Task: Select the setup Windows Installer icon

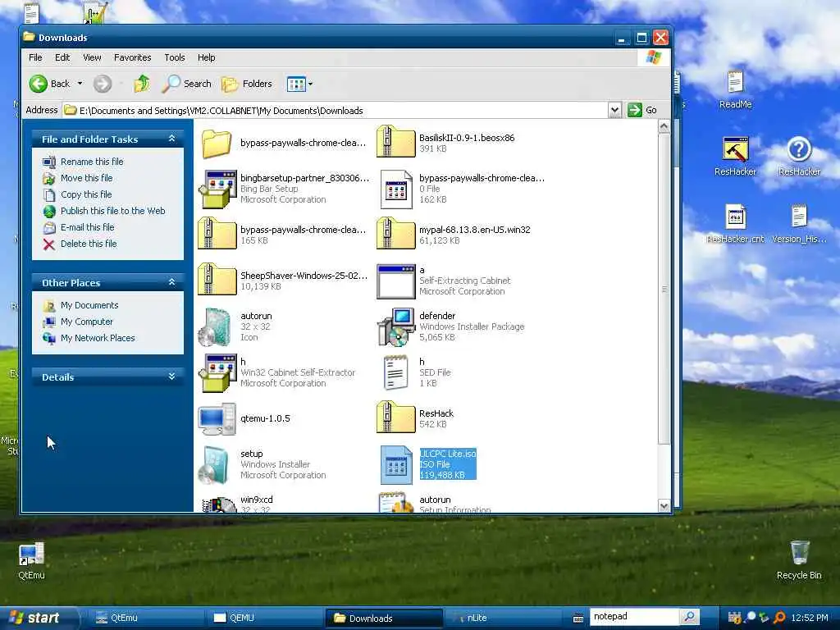Action: coord(216,465)
